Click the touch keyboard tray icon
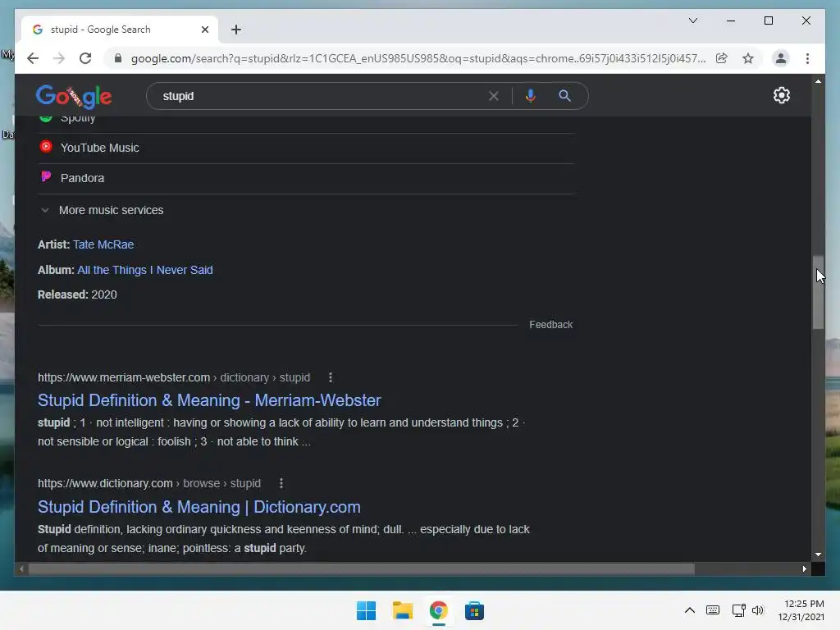 (x=713, y=610)
